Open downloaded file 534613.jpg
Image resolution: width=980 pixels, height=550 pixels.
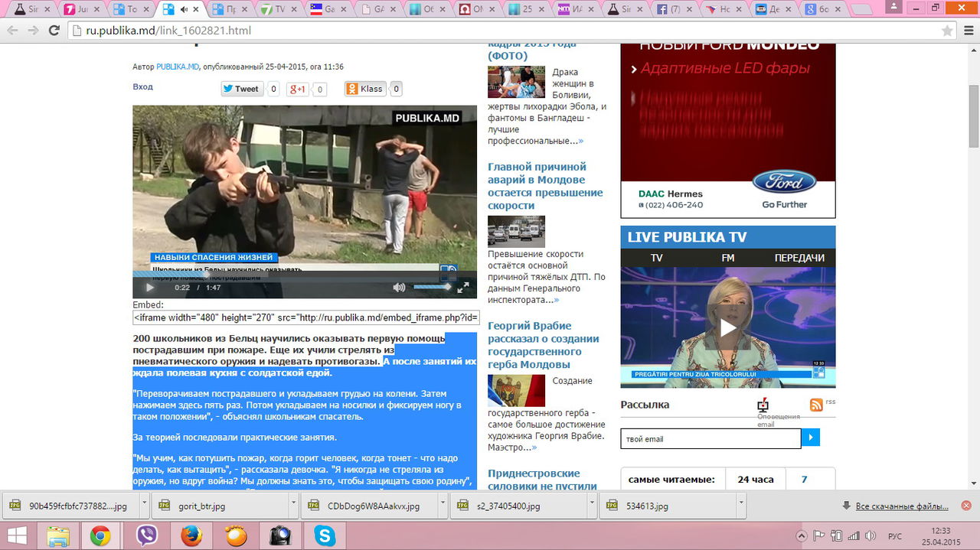[668, 506]
